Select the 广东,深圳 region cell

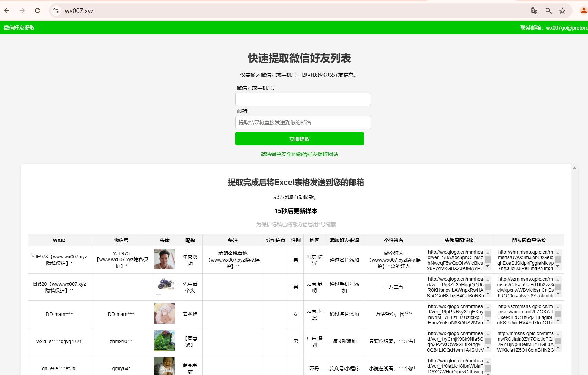314,341
